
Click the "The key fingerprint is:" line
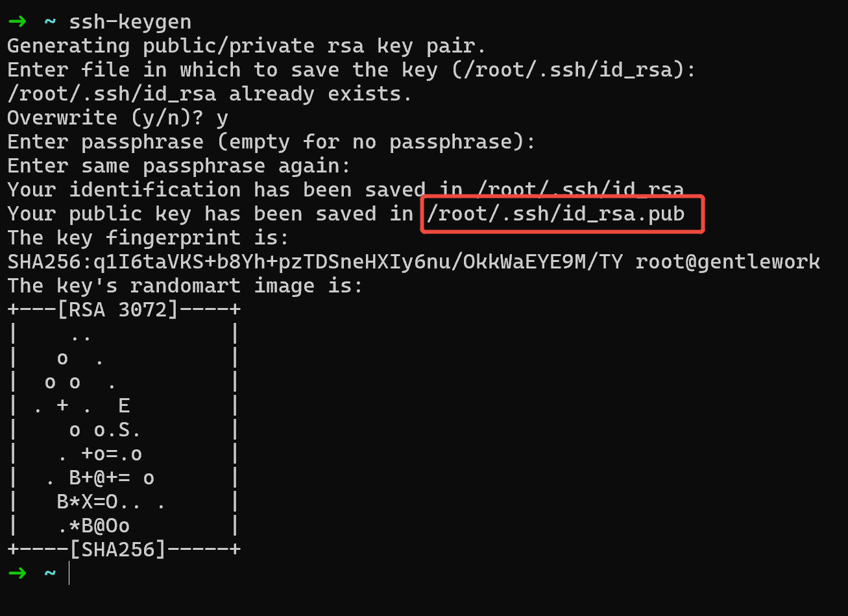(148, 238)
